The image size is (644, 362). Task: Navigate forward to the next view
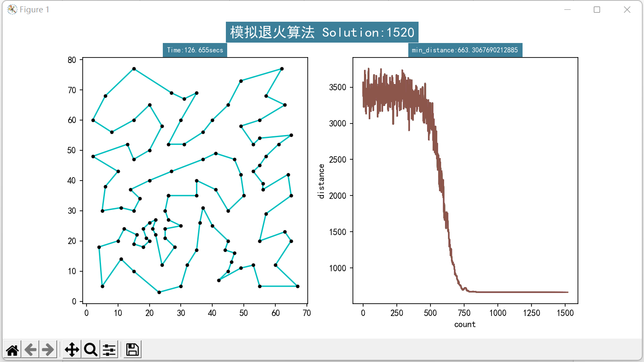pyautogui.click(x=47, y=349)
